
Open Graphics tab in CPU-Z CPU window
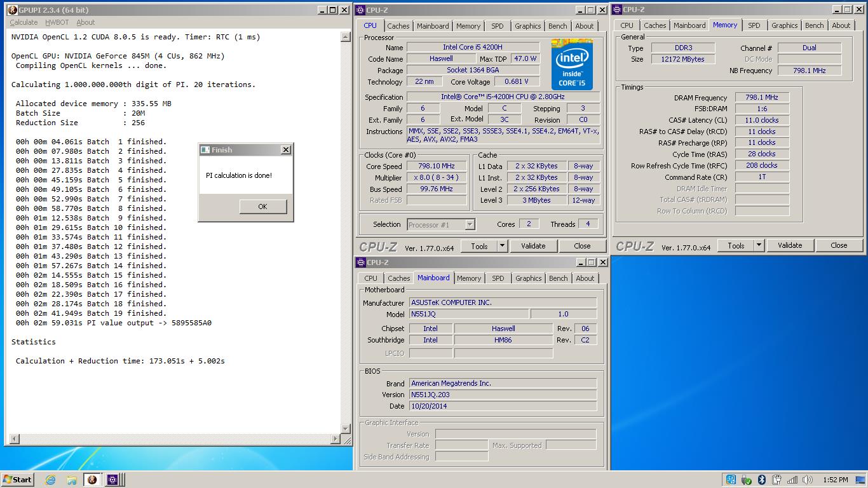pyautogui.click(x=528, y=26)
